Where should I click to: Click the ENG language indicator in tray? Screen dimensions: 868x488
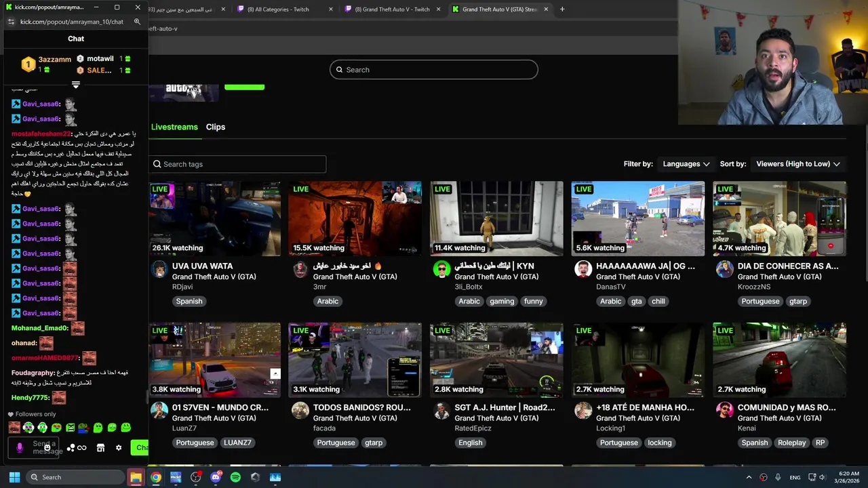(x=795, y=477)
